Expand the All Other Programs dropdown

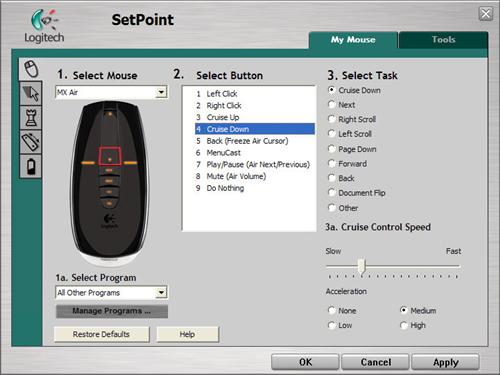pos(111,293)
